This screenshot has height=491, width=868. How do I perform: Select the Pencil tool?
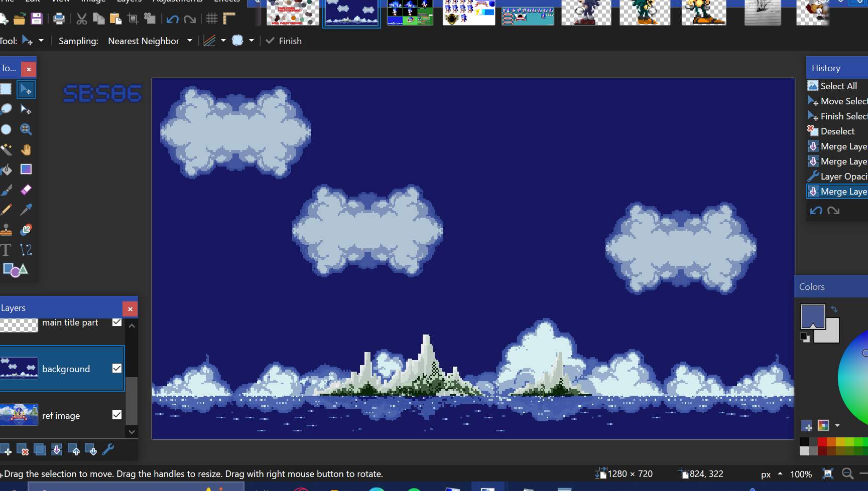[6, 210]
